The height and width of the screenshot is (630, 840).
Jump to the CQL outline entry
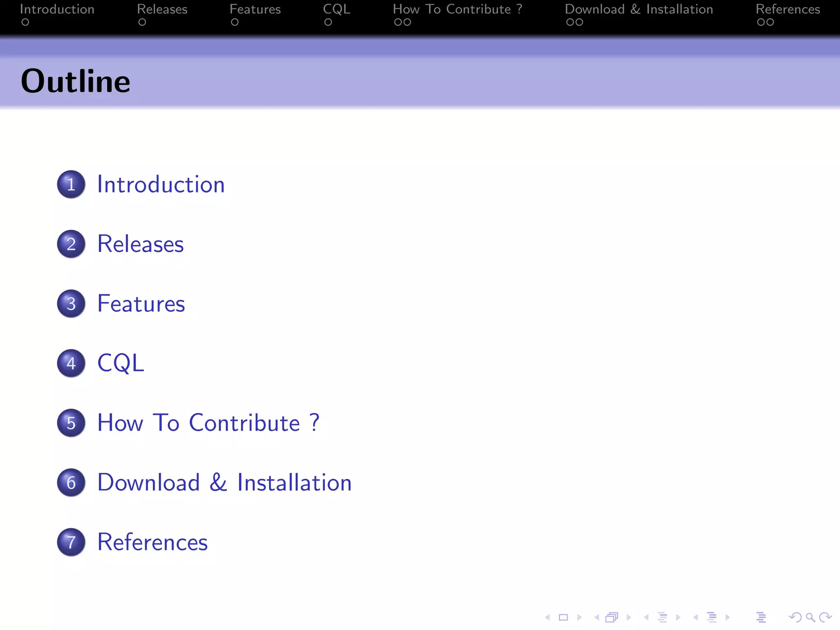point(121,363)
